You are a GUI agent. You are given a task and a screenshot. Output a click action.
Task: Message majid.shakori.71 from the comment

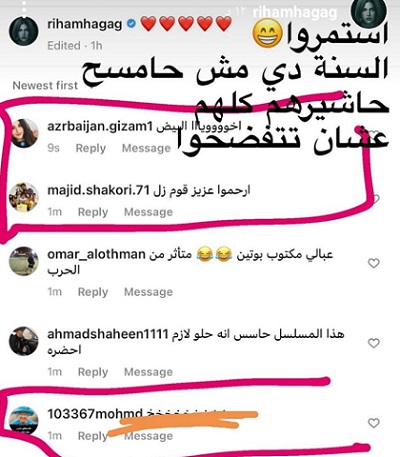[148, 212]
